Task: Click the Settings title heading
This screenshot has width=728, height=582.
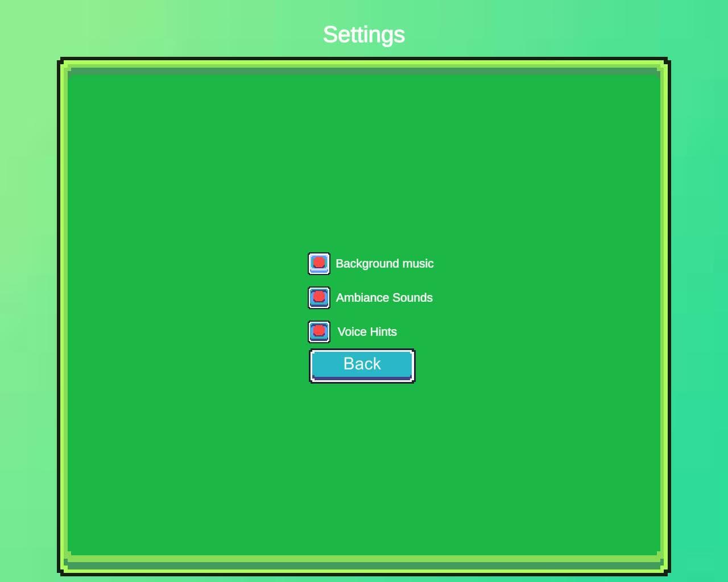Action: tap(364, 35)
